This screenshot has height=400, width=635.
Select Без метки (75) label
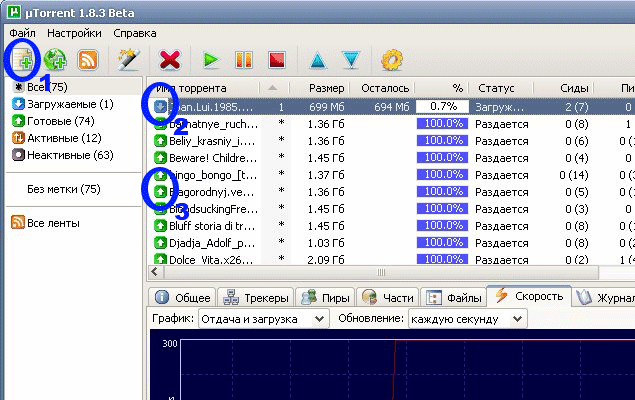tap(64, 189)
